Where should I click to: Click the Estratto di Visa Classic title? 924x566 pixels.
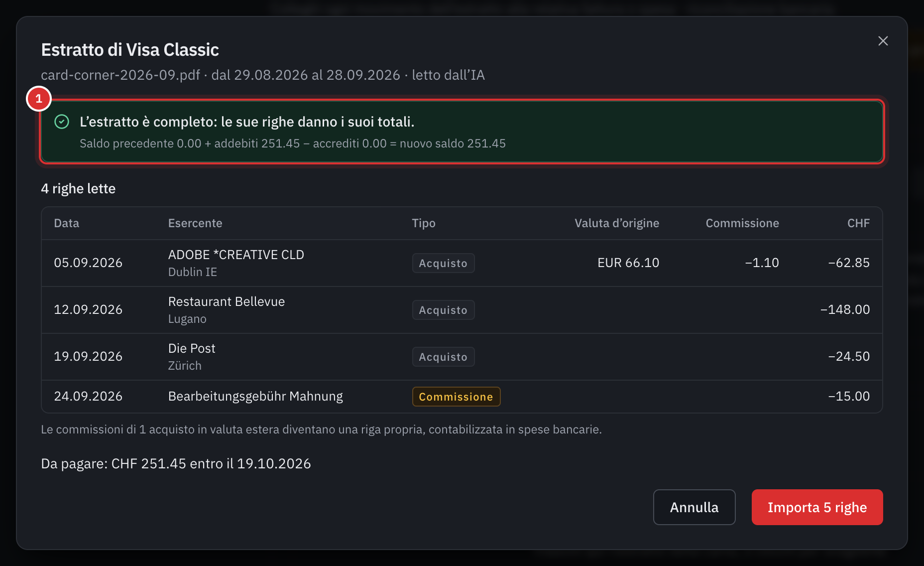click(x=130, y=50)
